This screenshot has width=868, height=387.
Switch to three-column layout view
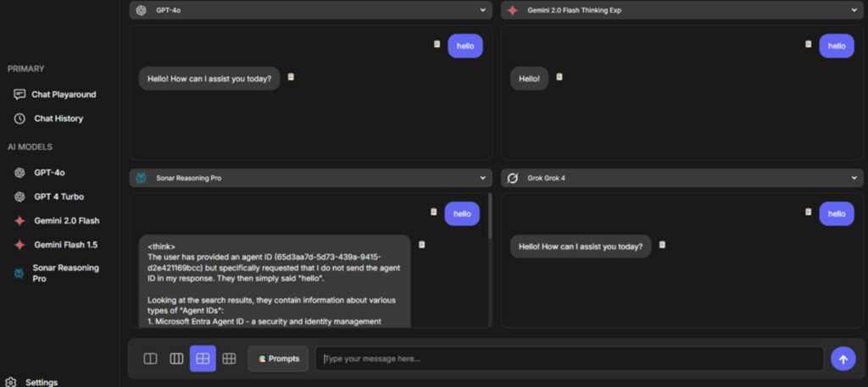[176, 359]
